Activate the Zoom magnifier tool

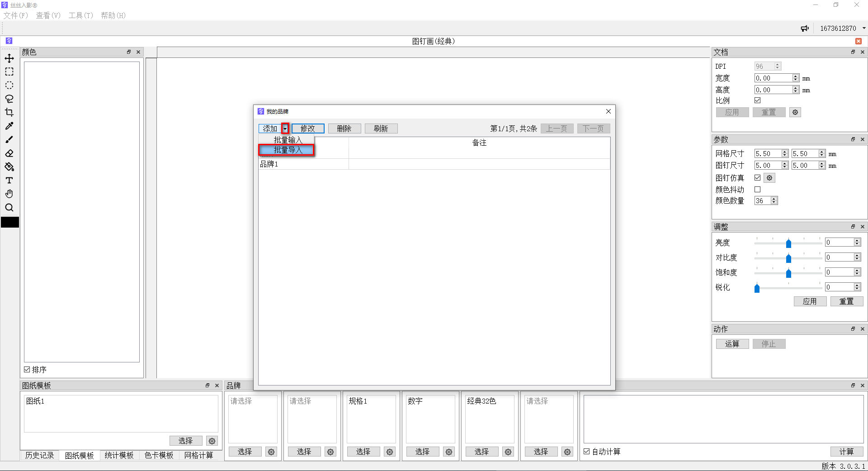(9, 208)
